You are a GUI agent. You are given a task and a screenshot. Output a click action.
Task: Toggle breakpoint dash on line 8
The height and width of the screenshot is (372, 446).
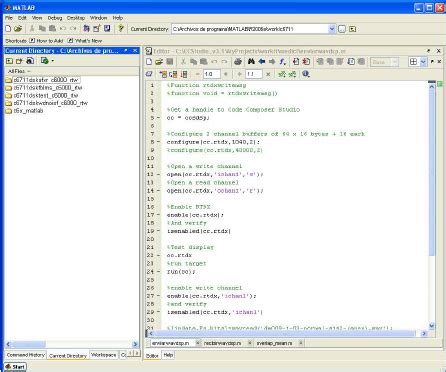pyautogui.click(x=158, y=142)
